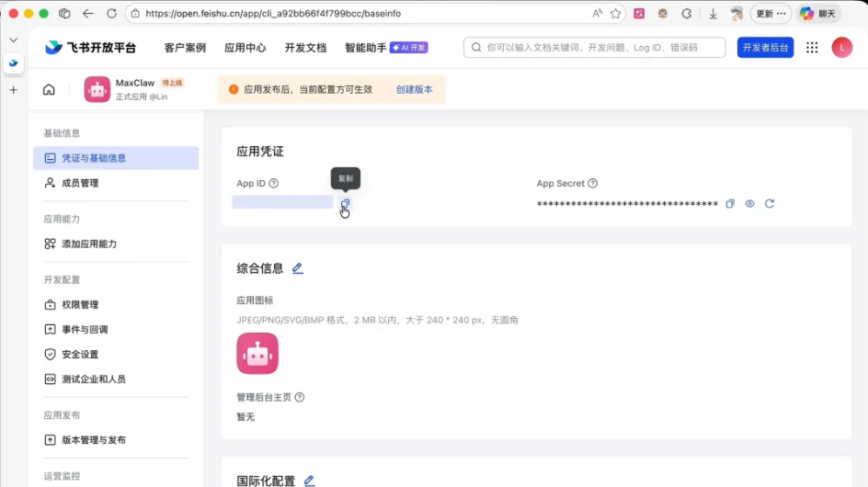Reset the App Secret with refresh icon
This screenshot has width=868, height=487.
(770, 204)
